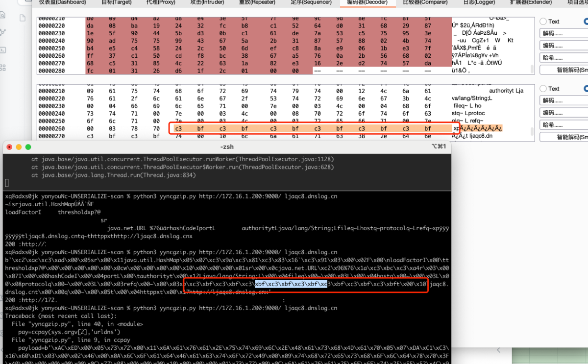This screenshot has height=364, width=588.
Task: Click the ThreadPoolExecutor.runWorker stack trace line
Action: click(183, 159)
